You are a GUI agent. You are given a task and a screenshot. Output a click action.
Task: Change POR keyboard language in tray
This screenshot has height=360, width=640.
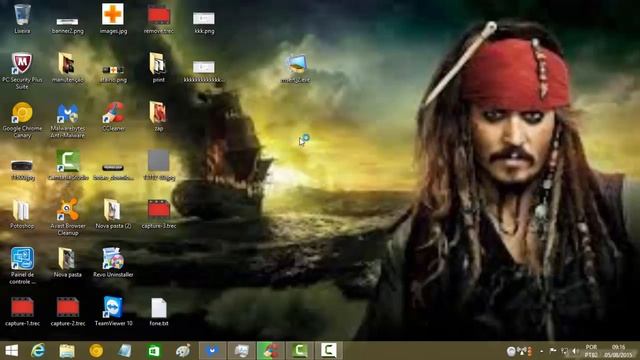click(591, 351)
